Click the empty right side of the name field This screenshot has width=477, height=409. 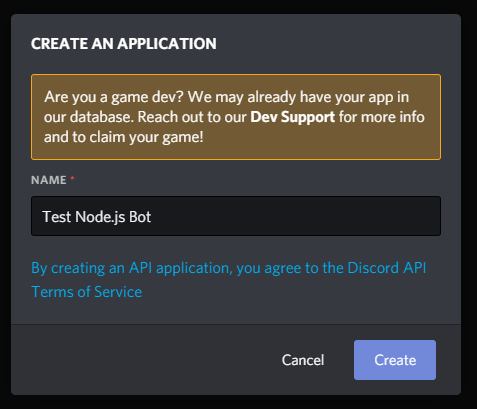[297, 216]
